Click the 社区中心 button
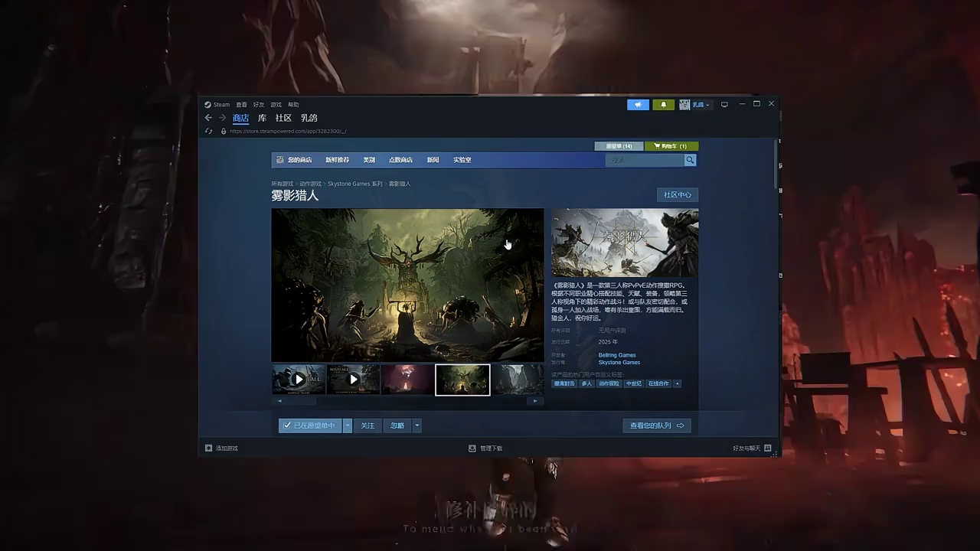 (677, 195)
